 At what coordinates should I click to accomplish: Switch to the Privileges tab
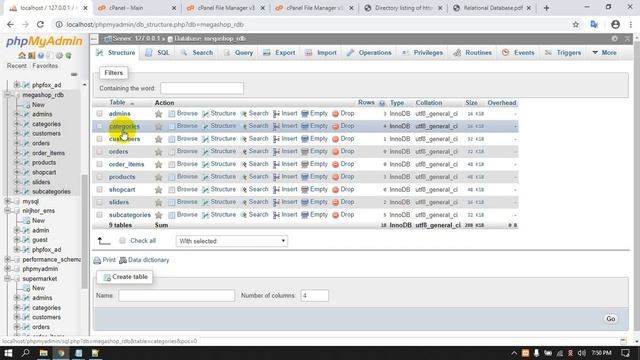point(423,53)
